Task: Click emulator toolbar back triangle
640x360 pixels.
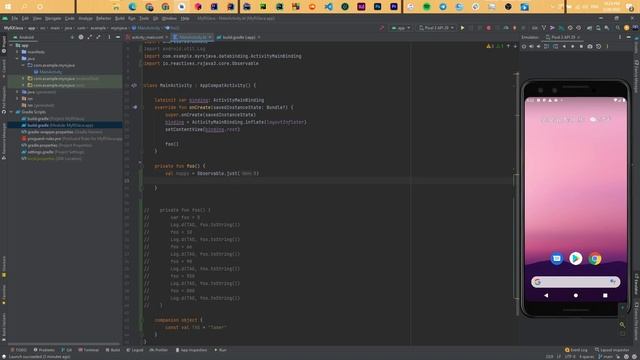Action: [x=564, y=47]
